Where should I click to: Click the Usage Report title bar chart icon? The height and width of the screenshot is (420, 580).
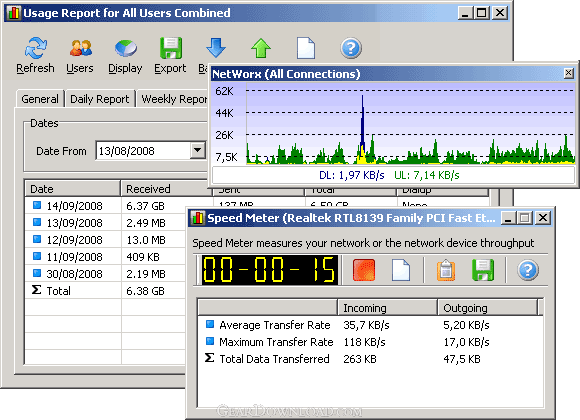[x=14, y=13]
